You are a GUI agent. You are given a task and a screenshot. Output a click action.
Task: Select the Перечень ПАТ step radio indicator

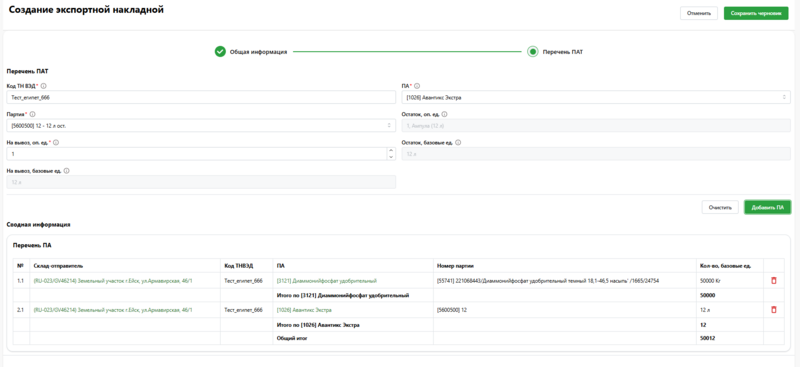coord(533,52)
